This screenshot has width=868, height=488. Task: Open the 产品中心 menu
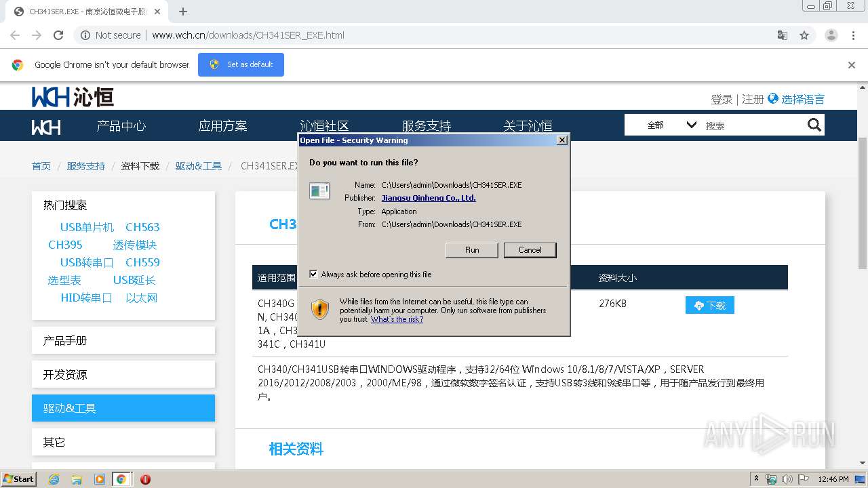[x=121, y=126]
